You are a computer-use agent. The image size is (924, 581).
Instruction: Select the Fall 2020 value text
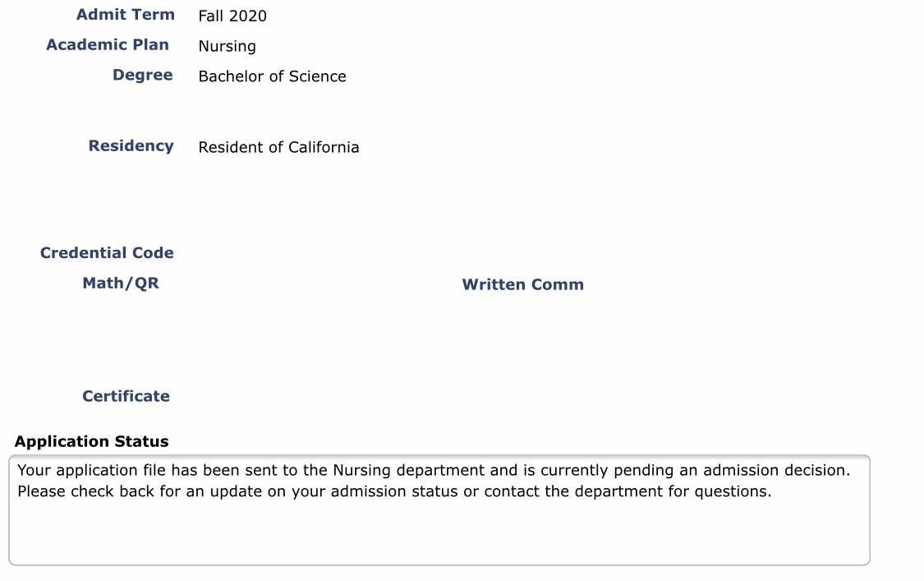point(232,16)
